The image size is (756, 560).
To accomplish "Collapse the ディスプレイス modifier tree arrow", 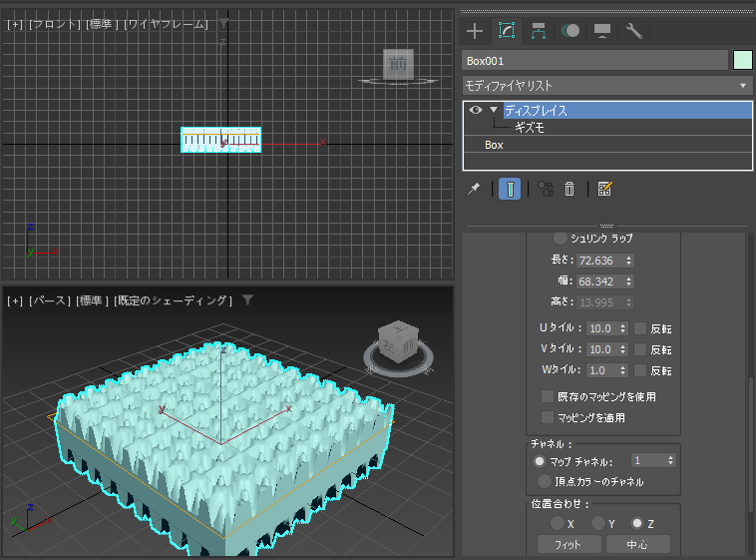I will pyautogui.click(x=494, y=110).
